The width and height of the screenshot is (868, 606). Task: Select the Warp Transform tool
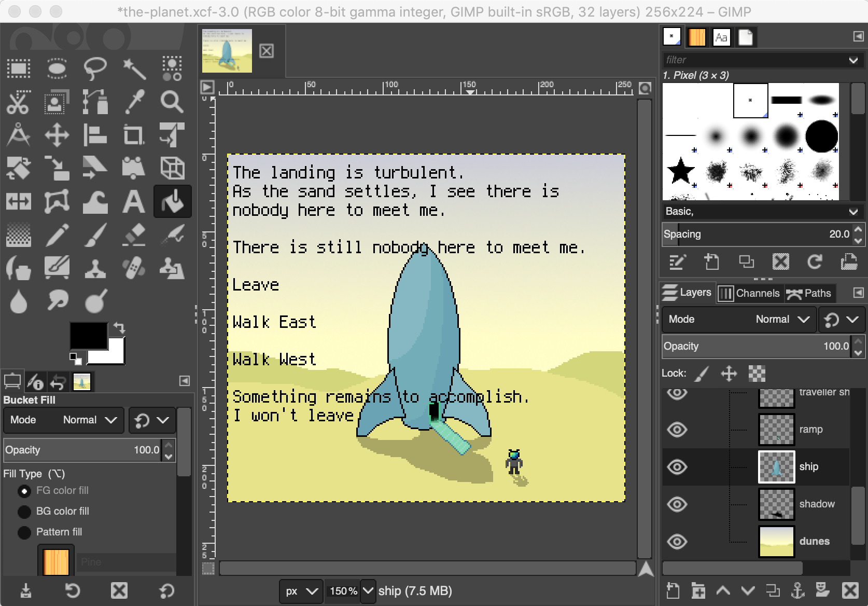coord(95,201)
